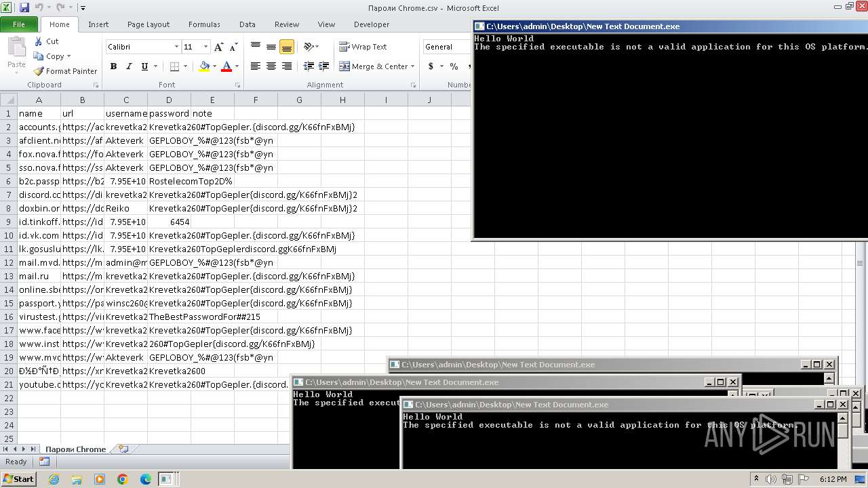Click Increase Font Size icon
The height and width of the screenshot is (488, 868).
click(218, 47)
